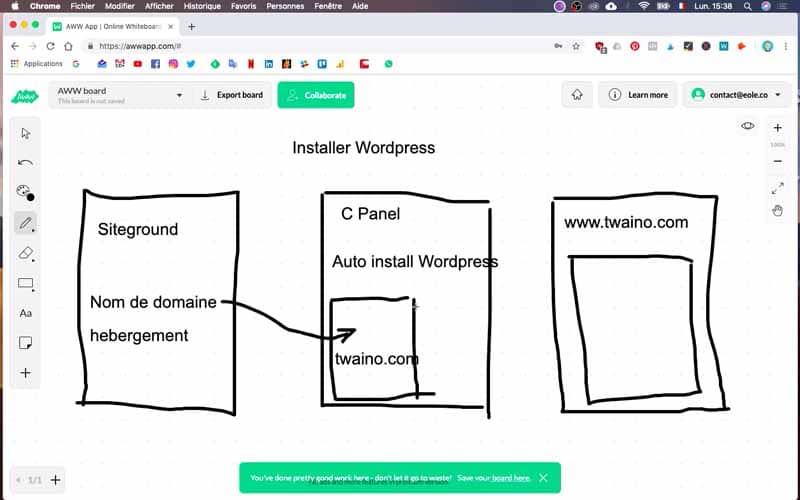Viewport: 800px width, 500px height.
Task: Open the Favoris menu
Action: click(x=243, y=6)
